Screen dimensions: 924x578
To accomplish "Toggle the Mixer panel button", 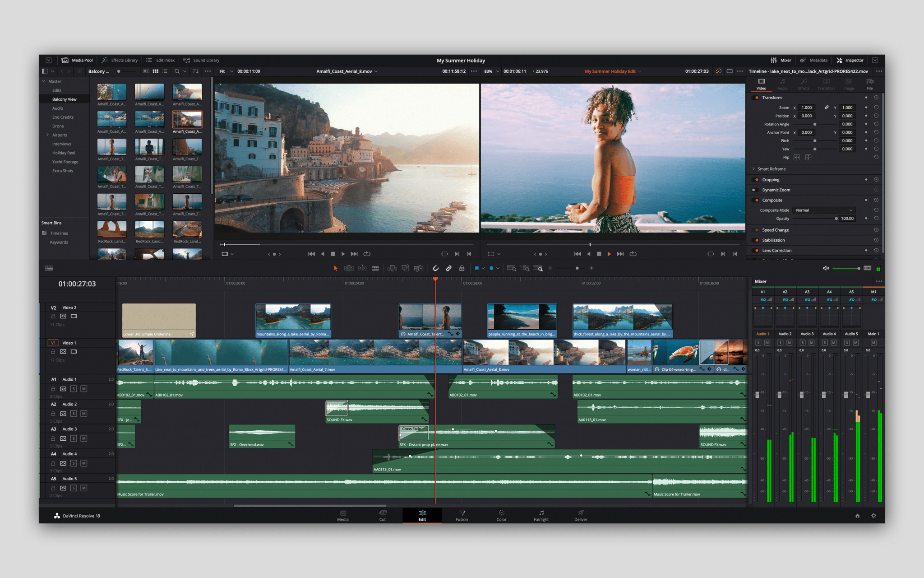I will coord(781,60).
